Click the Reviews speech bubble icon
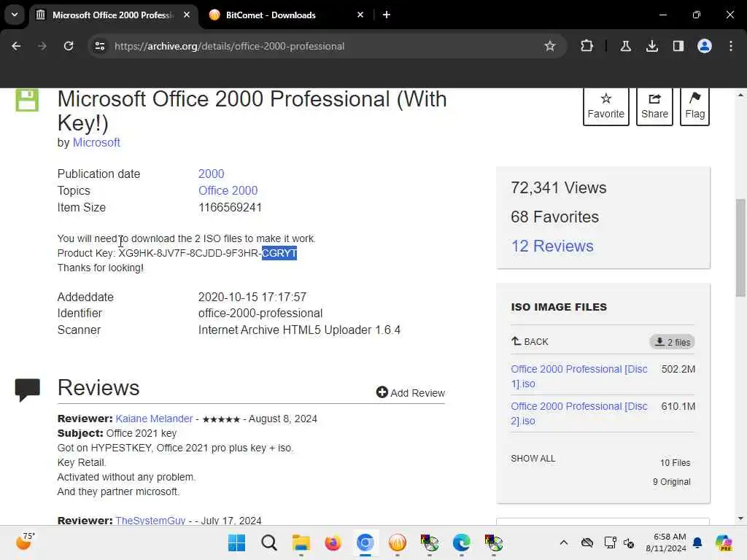Screen dimensions: 747x560 point(27,389)
